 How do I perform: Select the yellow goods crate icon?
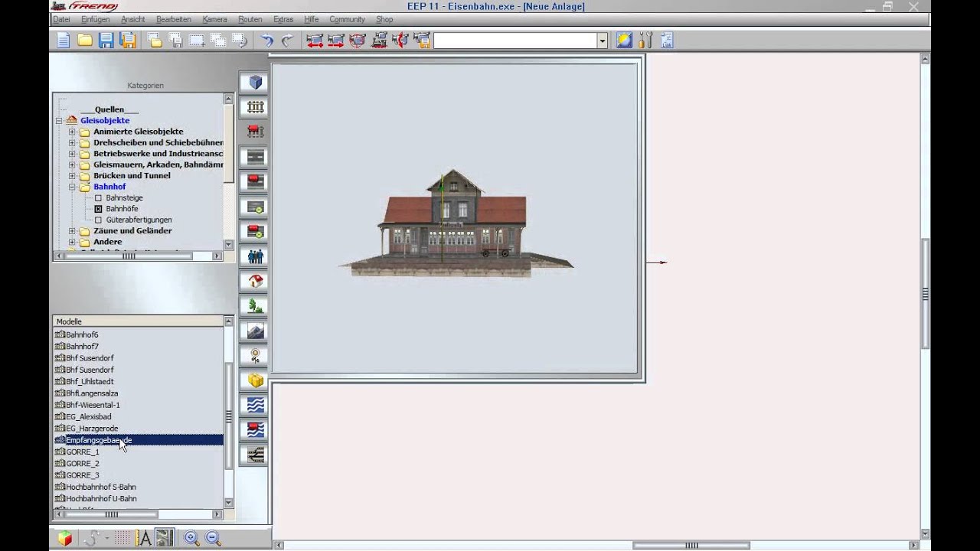[x=255, y=380]
